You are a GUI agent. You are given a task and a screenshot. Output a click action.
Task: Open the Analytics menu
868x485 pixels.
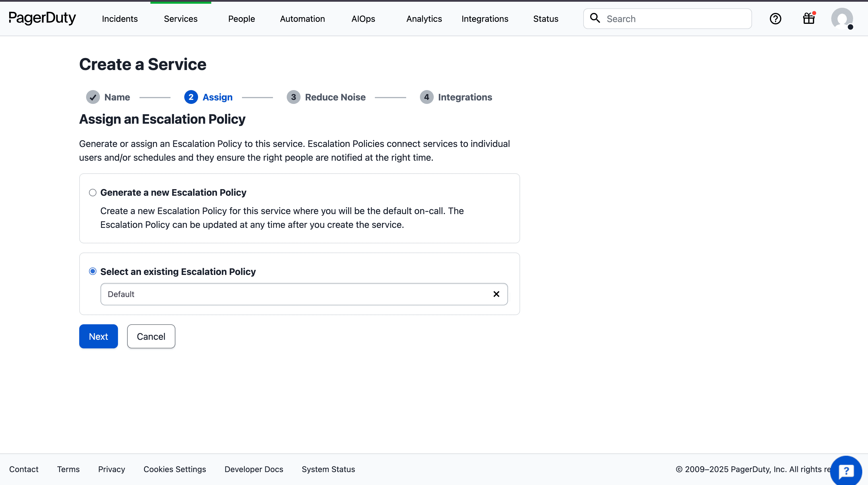(424, 19)
